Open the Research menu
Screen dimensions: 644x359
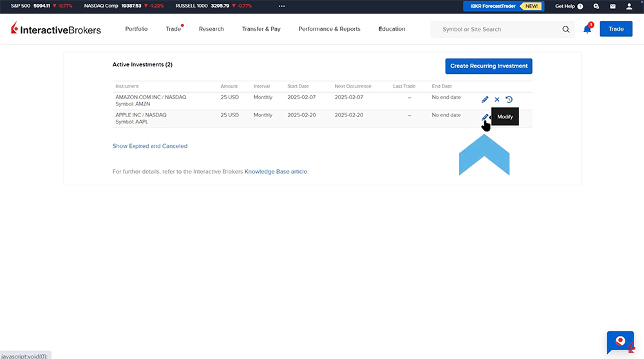click(x=211, y=29)
